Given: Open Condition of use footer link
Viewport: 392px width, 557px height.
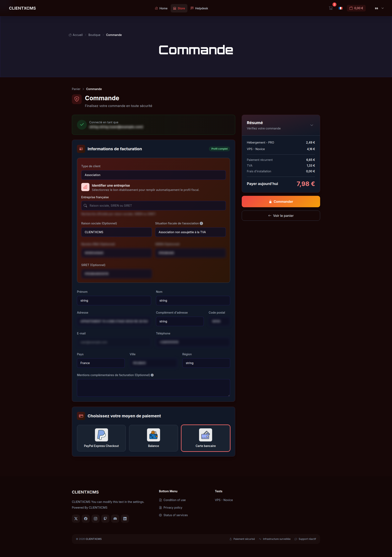Looking at the screenshot, I should [x=172, y=500].
